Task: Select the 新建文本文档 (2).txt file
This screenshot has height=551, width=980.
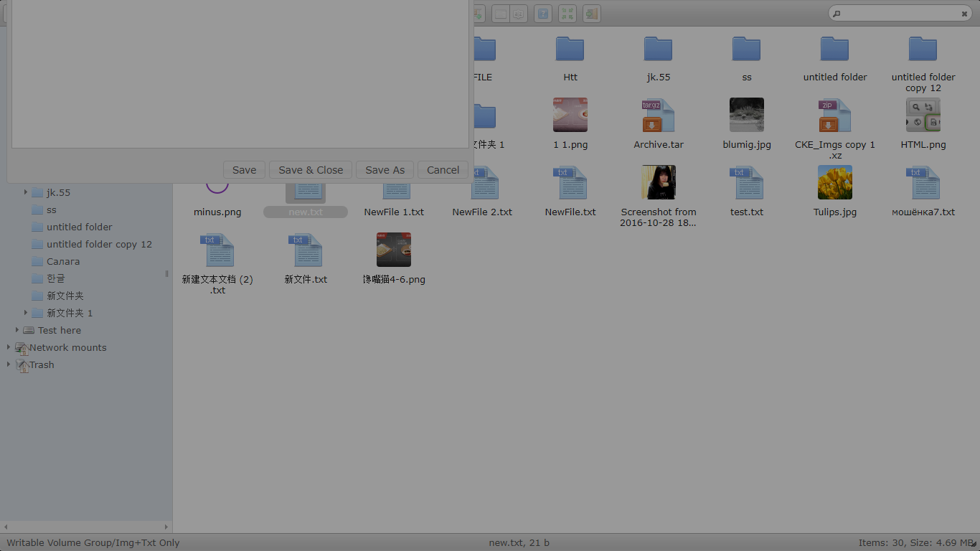Action: pos(217,250)
